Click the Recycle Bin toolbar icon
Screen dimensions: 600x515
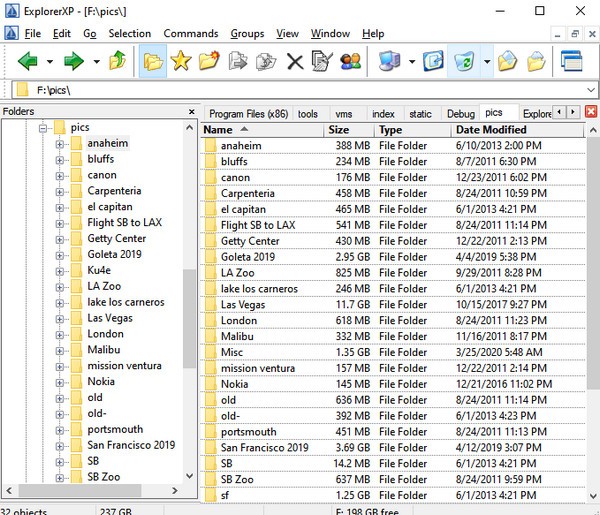[x=464, y=62]
